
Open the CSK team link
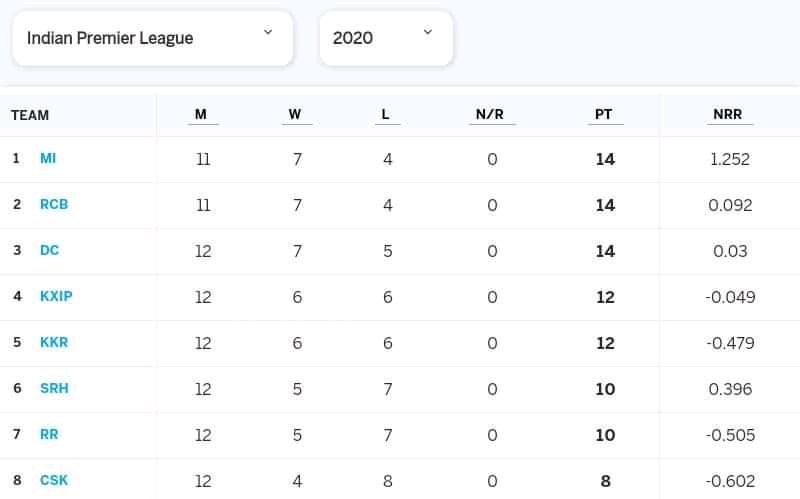[x=54, y=480]
